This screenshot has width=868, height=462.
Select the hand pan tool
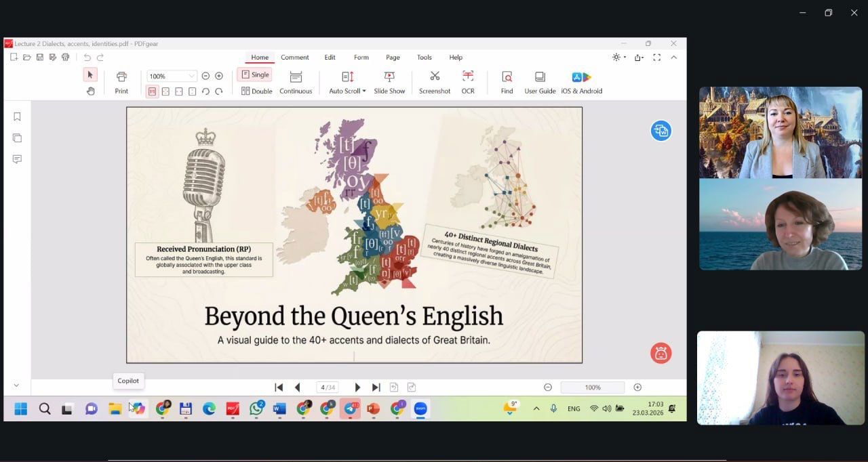click(x=90, y=91)
